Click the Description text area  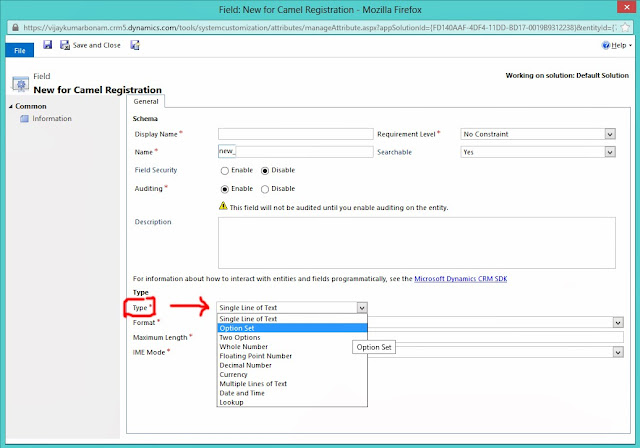417,243
